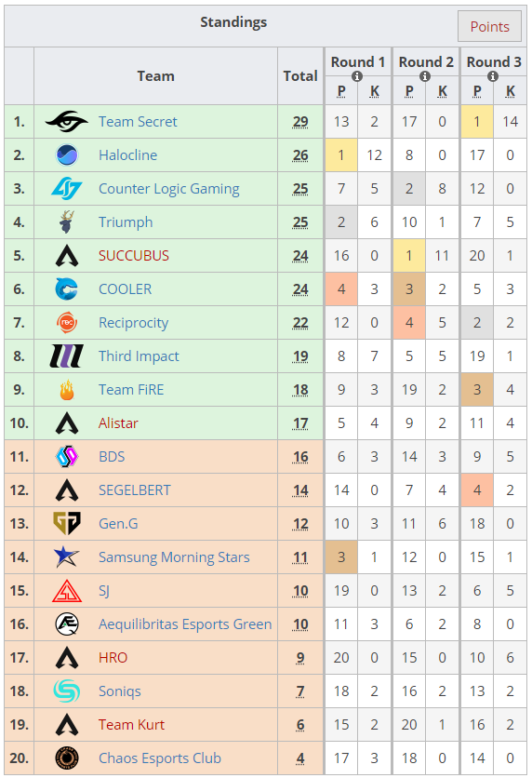The width and height of the screenshot is (532, 778).
Task: Click the Third Impact logo icon
Action: tap(66, 355)
